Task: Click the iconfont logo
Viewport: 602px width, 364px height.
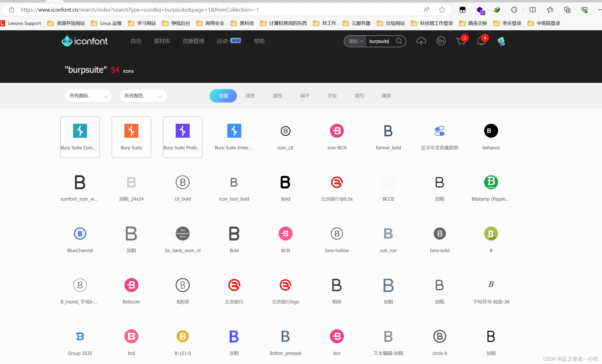Action: point(84,41)
